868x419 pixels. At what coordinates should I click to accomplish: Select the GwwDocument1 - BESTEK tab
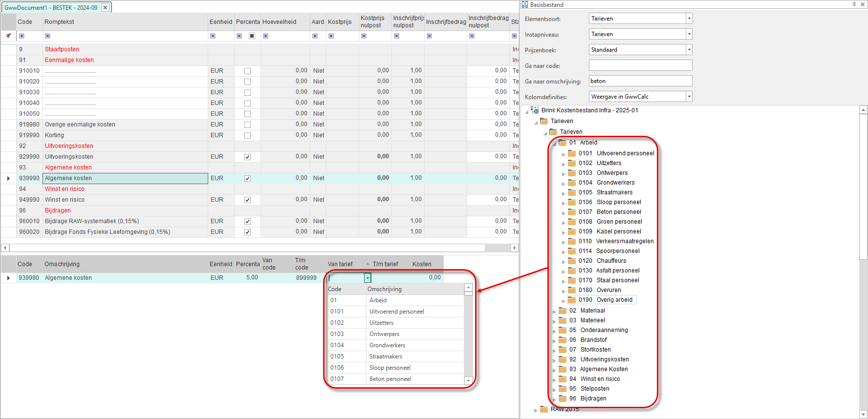(51, 8)
